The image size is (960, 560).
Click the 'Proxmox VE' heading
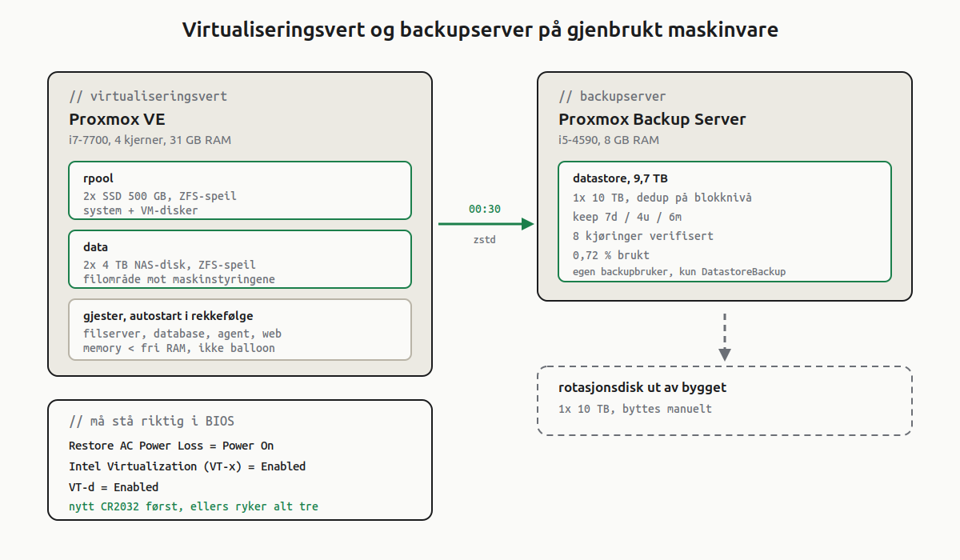point(117,119)
